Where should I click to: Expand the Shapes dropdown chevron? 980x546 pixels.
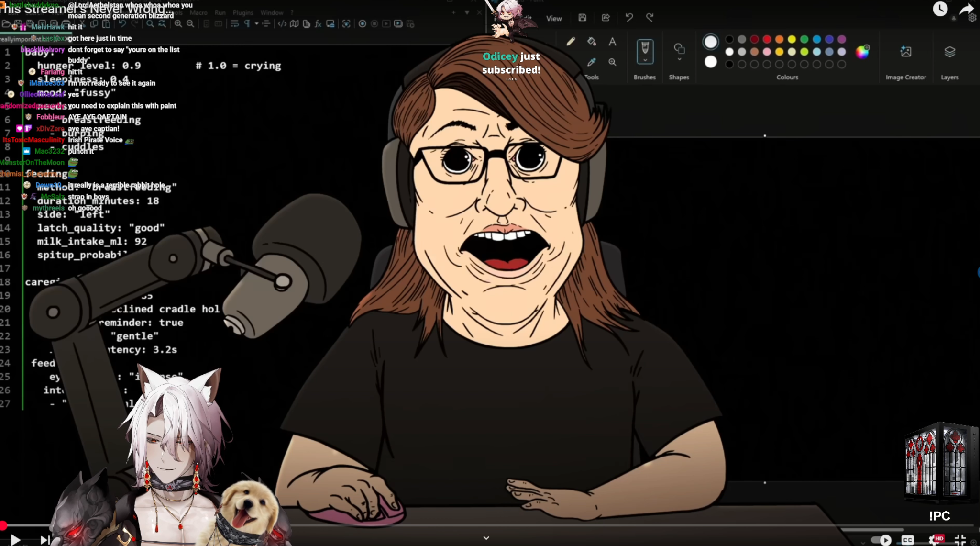pos(679,59)
